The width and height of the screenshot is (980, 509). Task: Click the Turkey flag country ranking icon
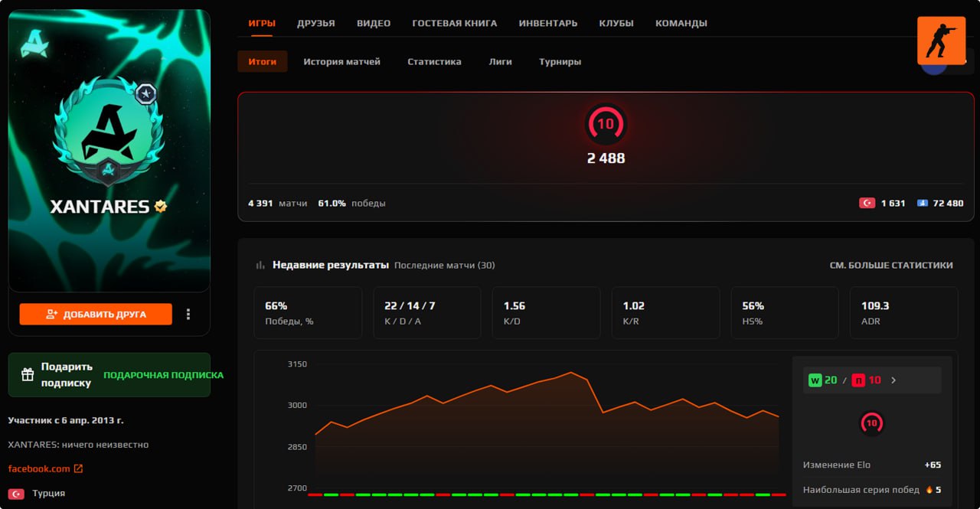867,204
